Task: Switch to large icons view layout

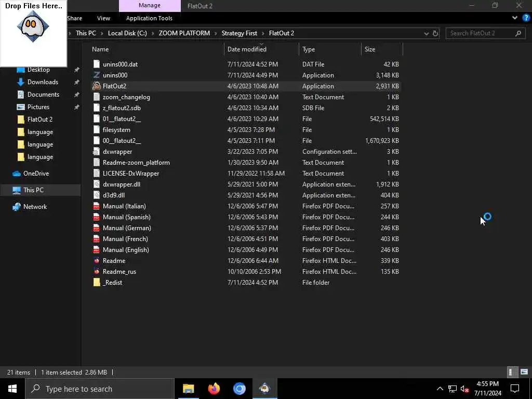Action: point(524,372)
